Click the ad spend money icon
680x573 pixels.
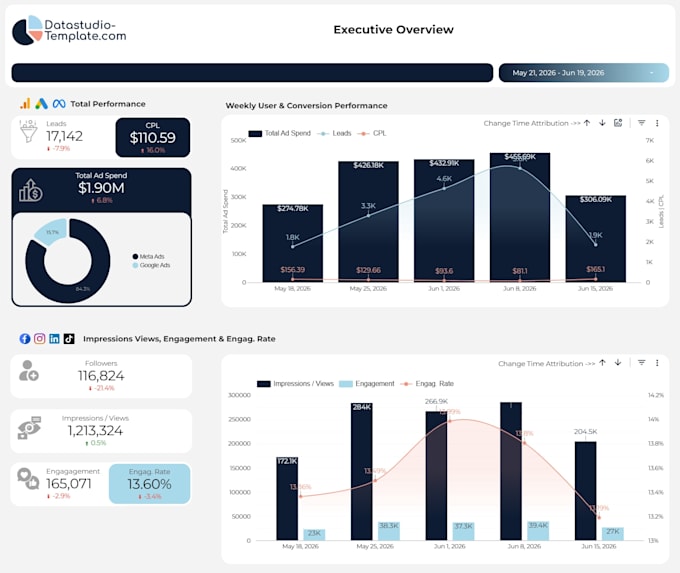pos(30,190)
